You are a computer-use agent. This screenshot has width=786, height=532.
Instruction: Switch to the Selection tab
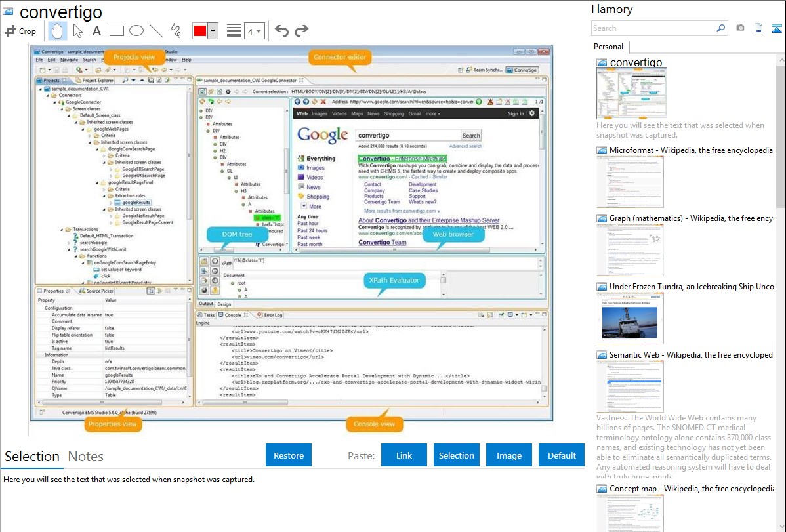pos(32,457)
